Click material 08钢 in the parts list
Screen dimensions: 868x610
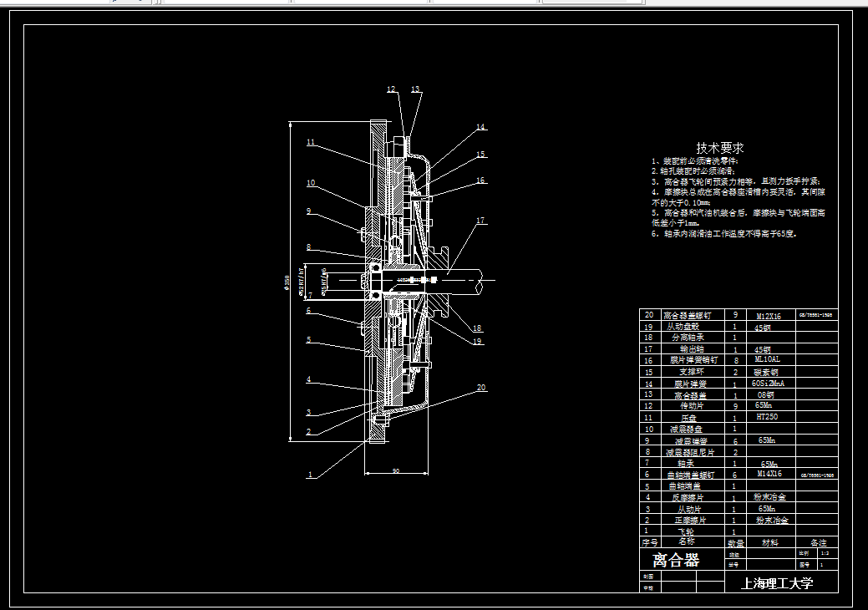[765, 394]
